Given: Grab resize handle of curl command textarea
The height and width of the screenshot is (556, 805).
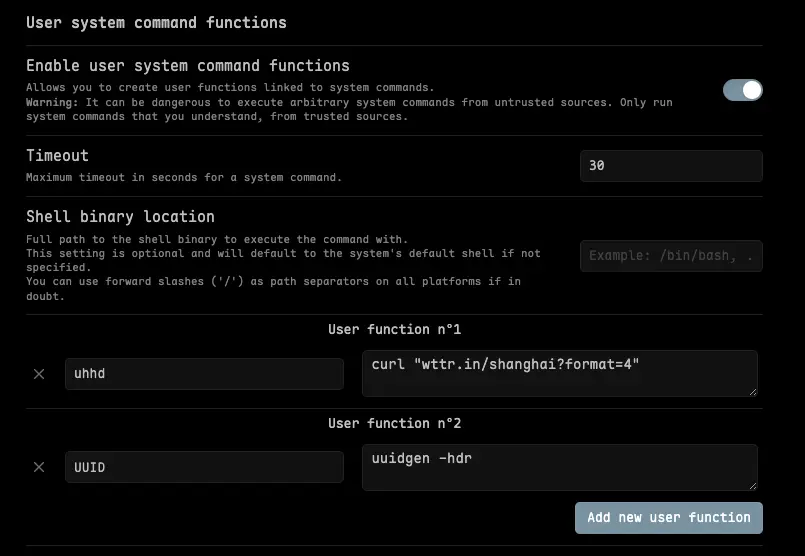Looking at the screenshot, I should point(752,391).
